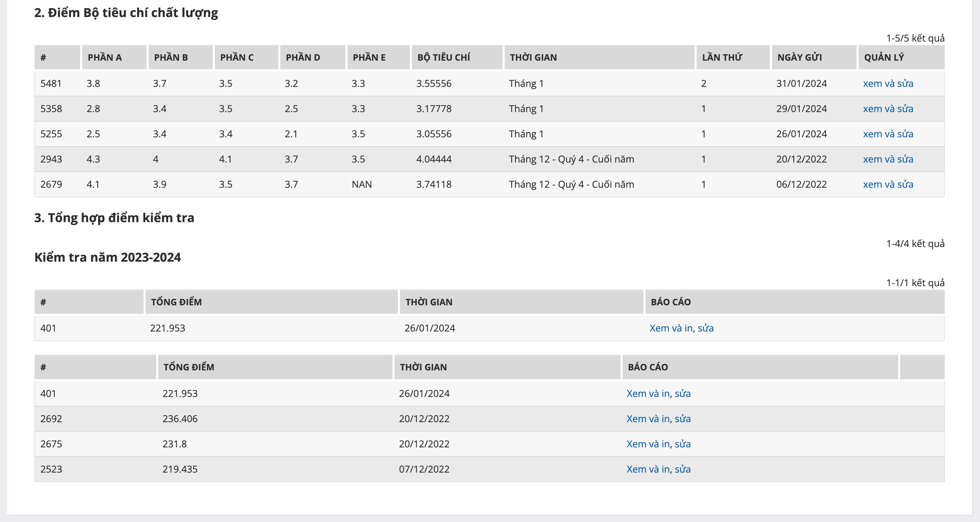This screenshot has width=980, height=522.
Task: Click the QUẢN LÝ column header
Action: coord(884,57)
